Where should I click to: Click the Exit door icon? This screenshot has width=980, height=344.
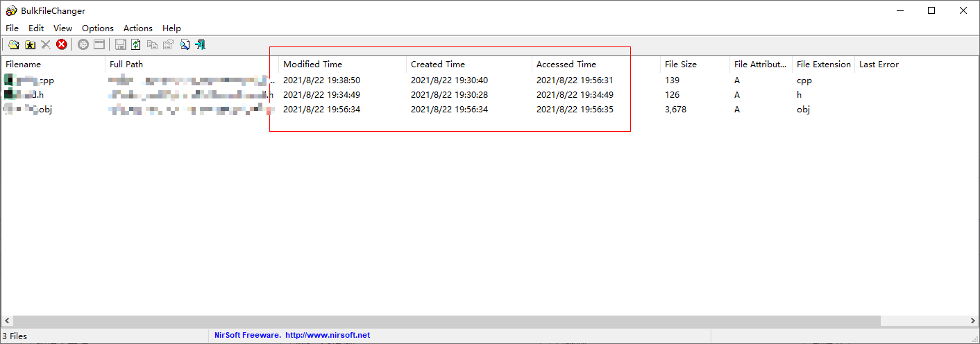(x=200, y=45)
